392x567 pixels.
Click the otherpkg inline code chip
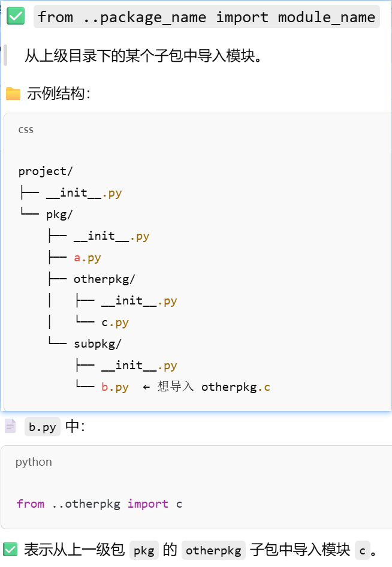click(213, 550)
